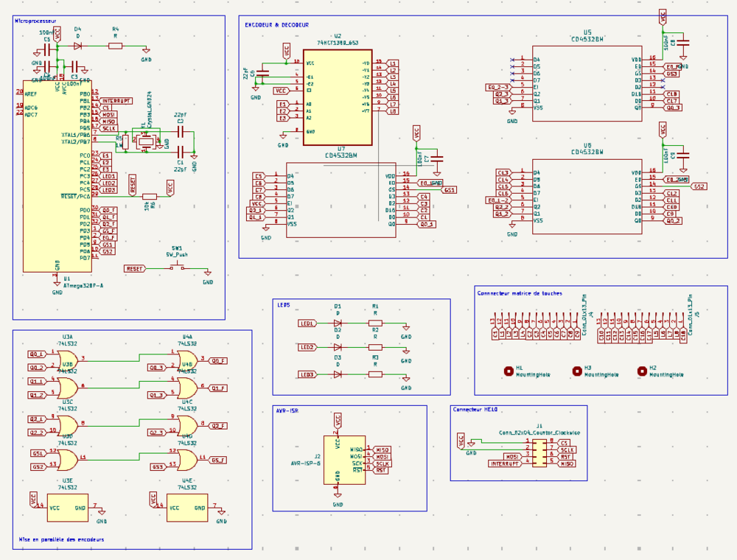Pick the OR gate with inputs GS1 and GS2
Viewport: 737px width, 560px height.
[x=68, y=460]
